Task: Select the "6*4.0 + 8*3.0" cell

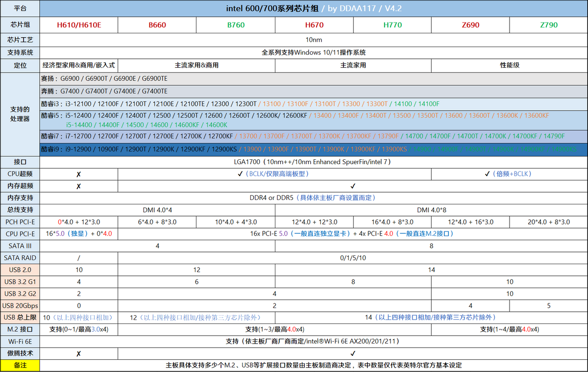Action: (x=157, y=222)
